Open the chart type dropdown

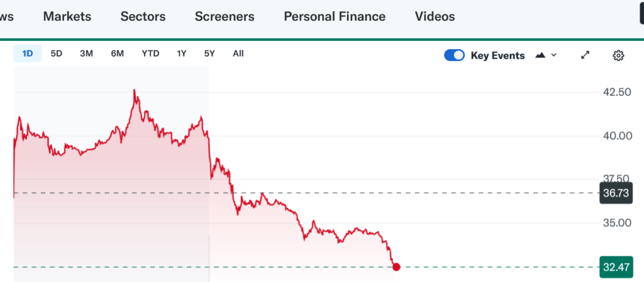pos(546,55)
